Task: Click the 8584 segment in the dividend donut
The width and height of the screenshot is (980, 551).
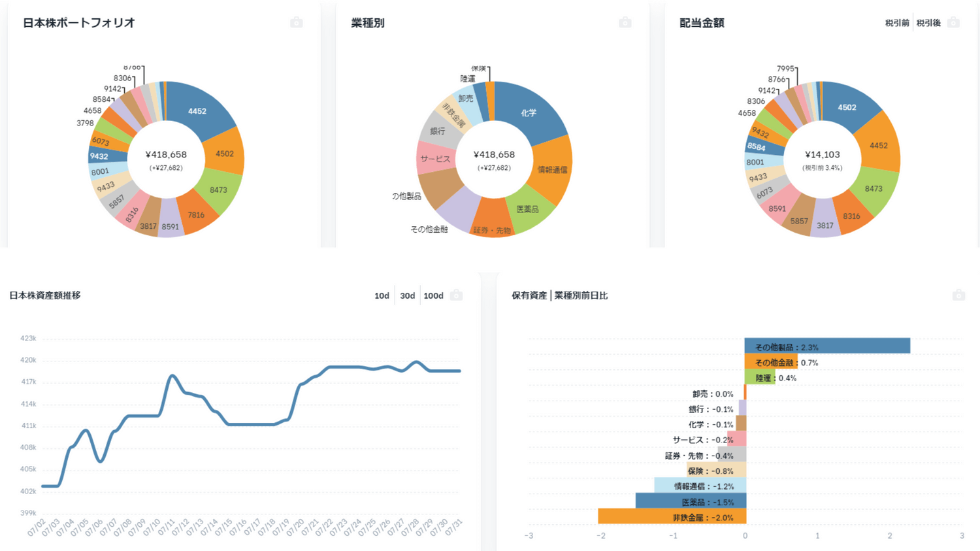Action: click(x=757, y=147)
